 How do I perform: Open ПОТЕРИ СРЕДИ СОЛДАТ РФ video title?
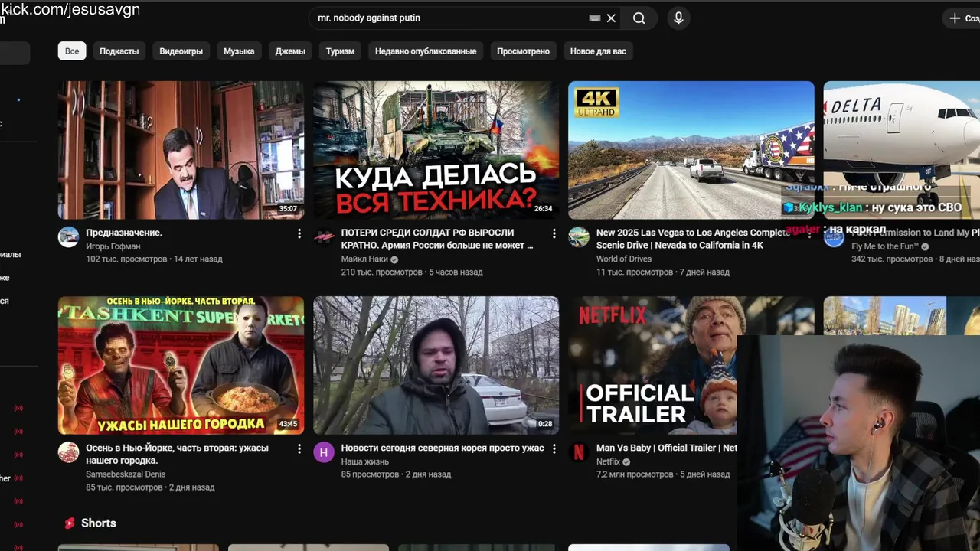point(437,239)
